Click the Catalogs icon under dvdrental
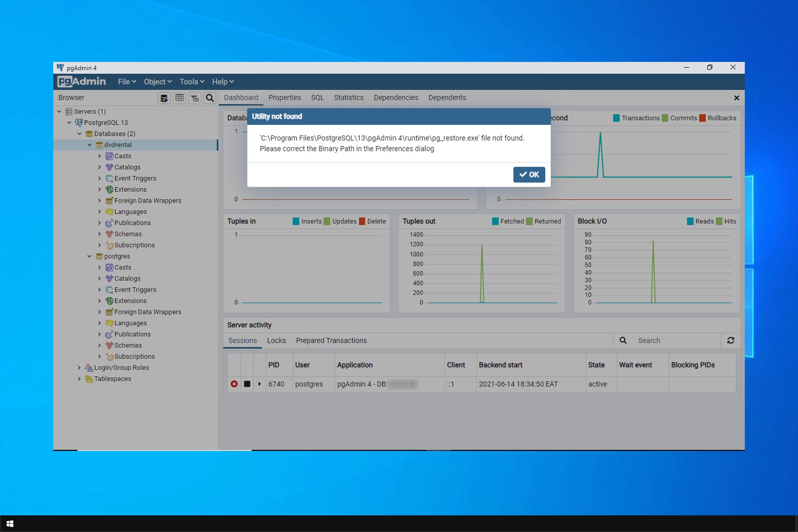This screenshot has height=532, width=798. coord(109,167)
